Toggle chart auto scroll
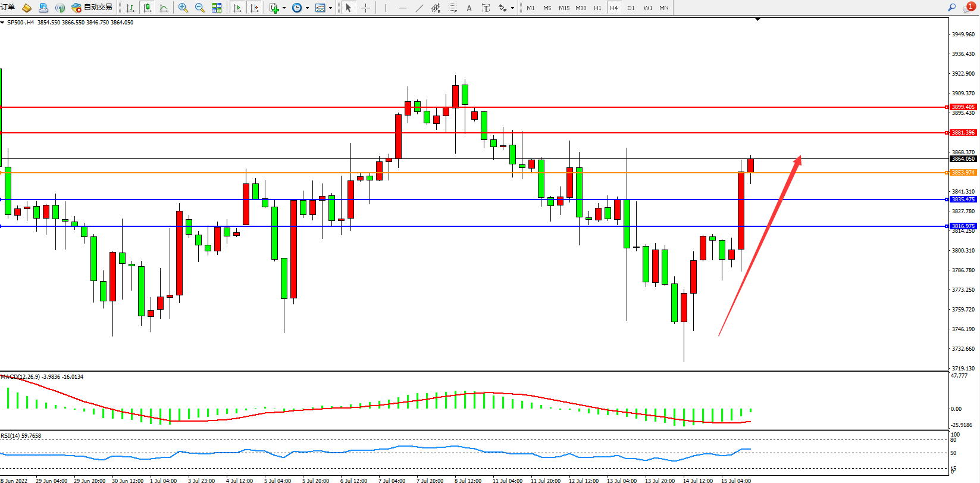Viewport: 980px width, 483px height. (x=237, y=8)
